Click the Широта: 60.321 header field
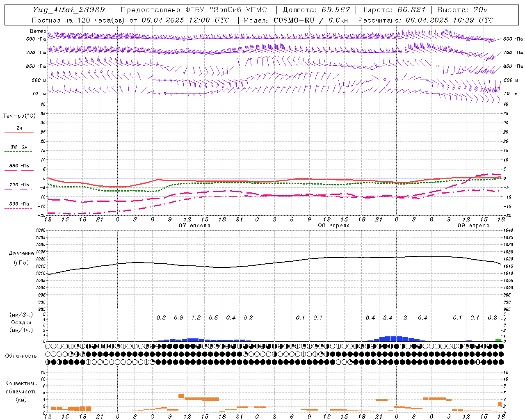This screenshot has height=420, width=525. coord(393,10)
